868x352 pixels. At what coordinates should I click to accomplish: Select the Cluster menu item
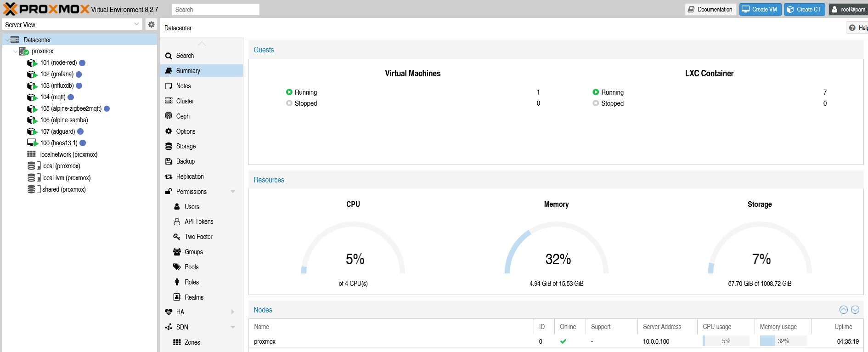(x=185, y=101)
